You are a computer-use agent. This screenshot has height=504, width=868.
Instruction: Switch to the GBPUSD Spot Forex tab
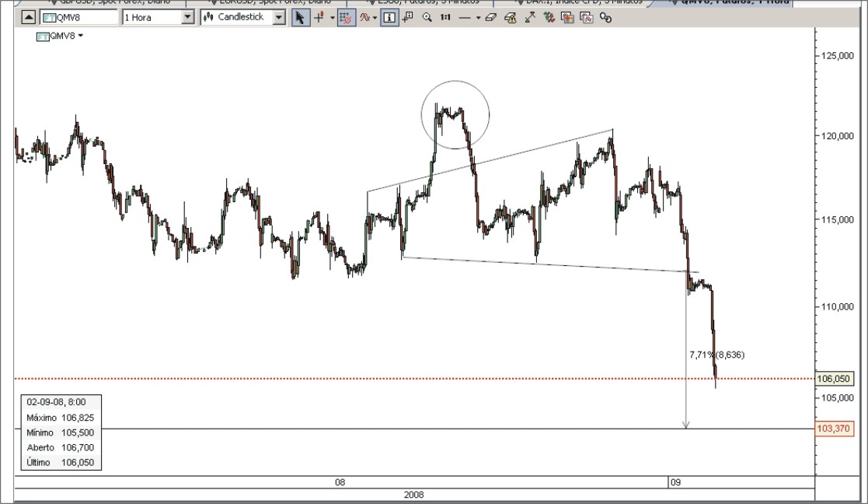(x=105, y=2)
